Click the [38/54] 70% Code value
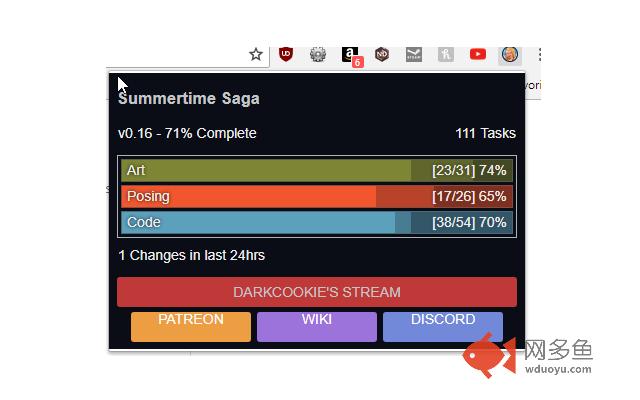 [x=469, y=222]
